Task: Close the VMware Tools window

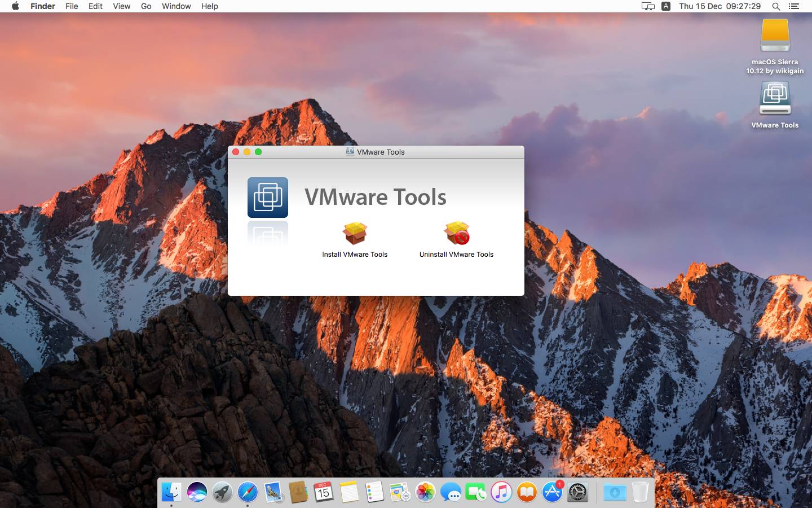Action: click(x=236, y=152)
